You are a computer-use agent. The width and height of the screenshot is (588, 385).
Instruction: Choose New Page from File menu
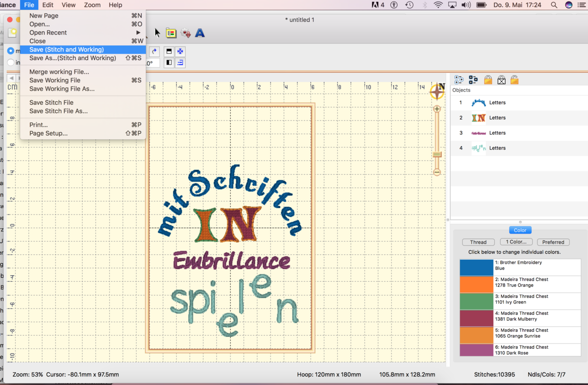[x=83, y=16]
